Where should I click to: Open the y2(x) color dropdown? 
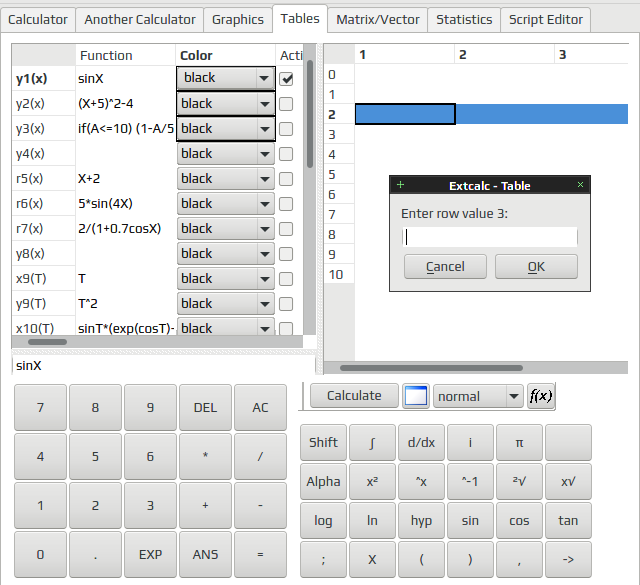[x=226, y=104]
